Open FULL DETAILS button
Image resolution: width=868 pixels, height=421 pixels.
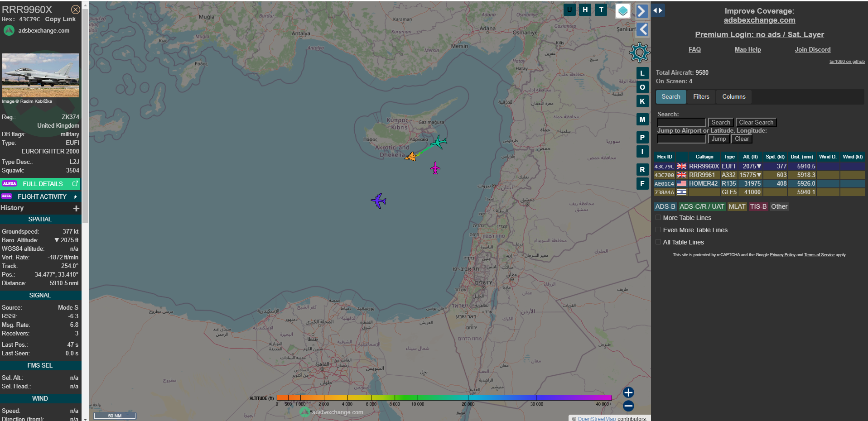point(40,184)
